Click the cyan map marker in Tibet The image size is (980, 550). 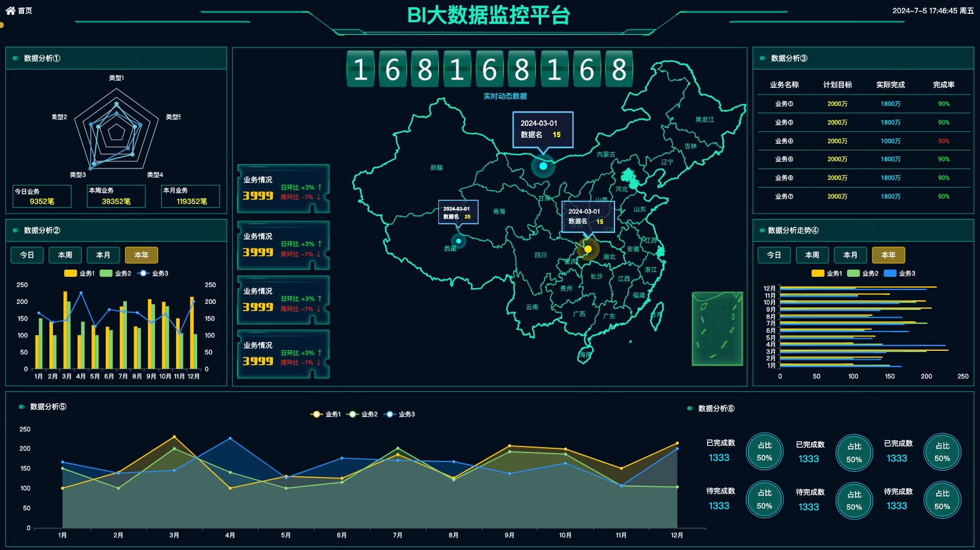458,241
